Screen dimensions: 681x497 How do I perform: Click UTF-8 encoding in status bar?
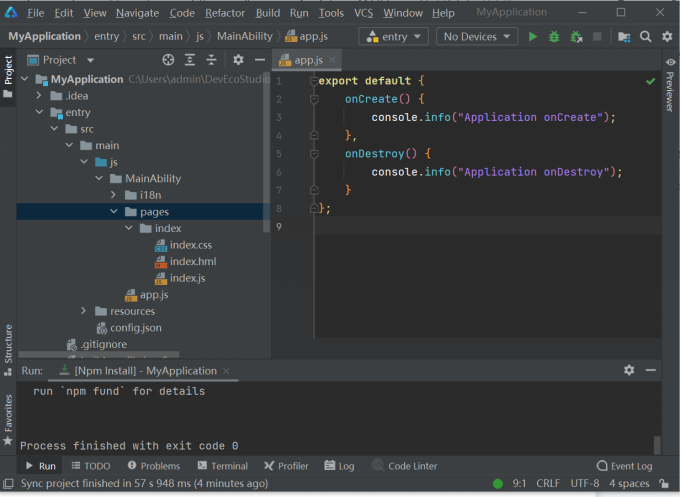pyautogui.click(x=584, y=483)
